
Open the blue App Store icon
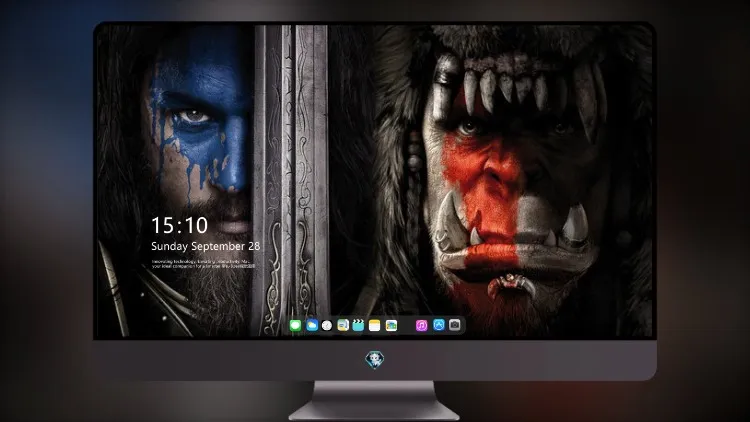439,325
